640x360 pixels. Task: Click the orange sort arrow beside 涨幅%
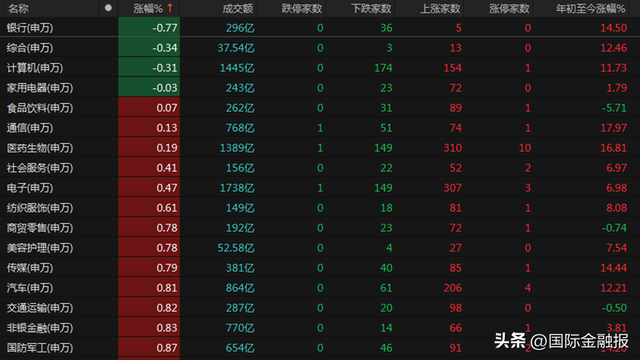[170, 8]
